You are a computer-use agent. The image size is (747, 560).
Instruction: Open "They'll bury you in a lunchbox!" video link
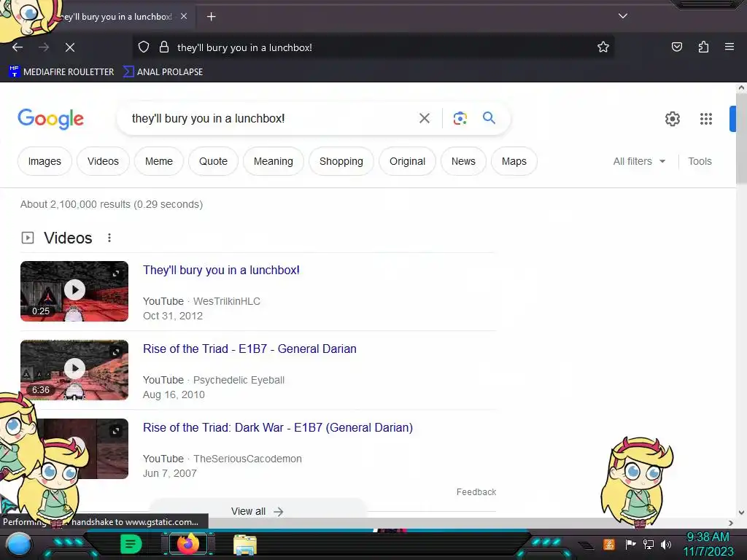click(x=222, y=270)
